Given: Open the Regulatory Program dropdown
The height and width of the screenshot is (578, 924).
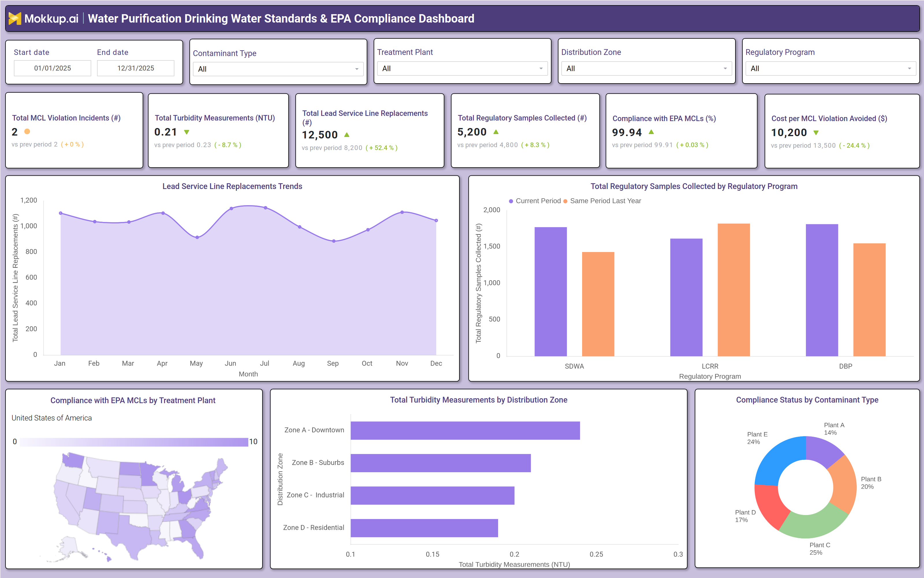Looking at the screenshot, I should 830,68.
